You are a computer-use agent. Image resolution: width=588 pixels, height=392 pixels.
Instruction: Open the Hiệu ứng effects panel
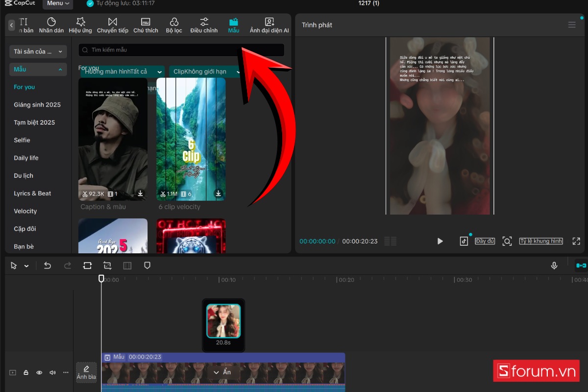80,25
